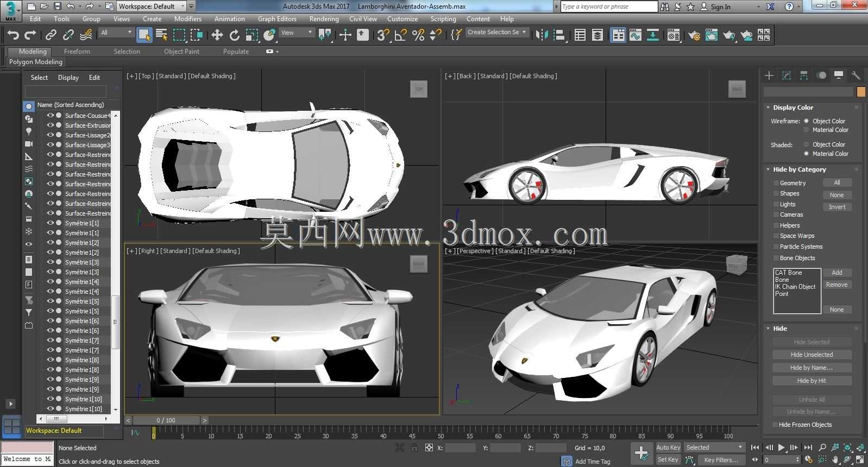Screen dimensions: 868x467
Task: Open the Graph Editors menu
Action: pos(277,18)
